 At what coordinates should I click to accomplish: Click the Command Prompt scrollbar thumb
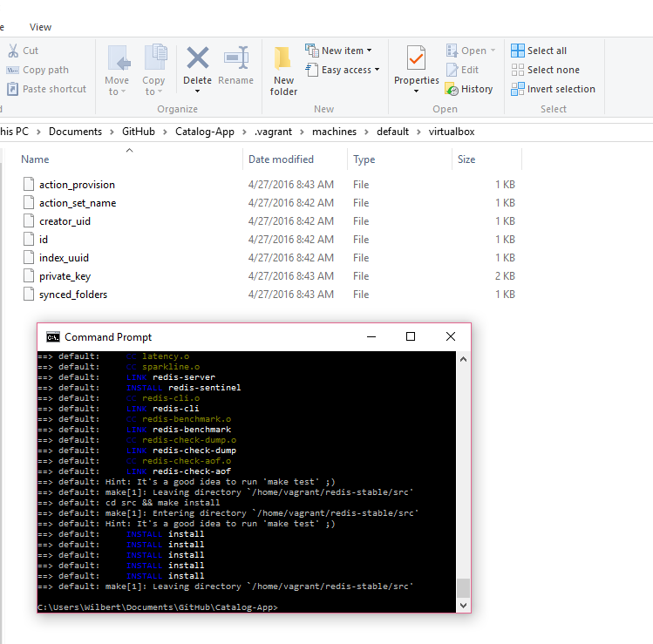tap(463, 588)
